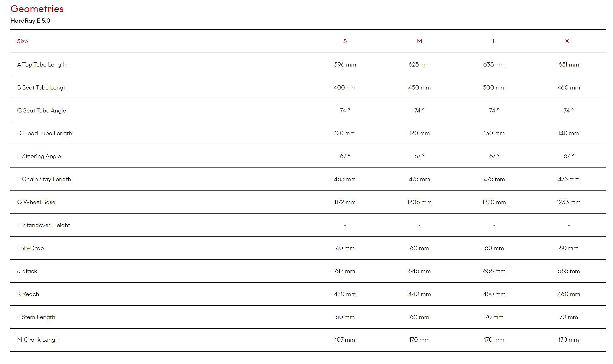Click the L size column header
The image size is (613, 364).
coord(494,41)
